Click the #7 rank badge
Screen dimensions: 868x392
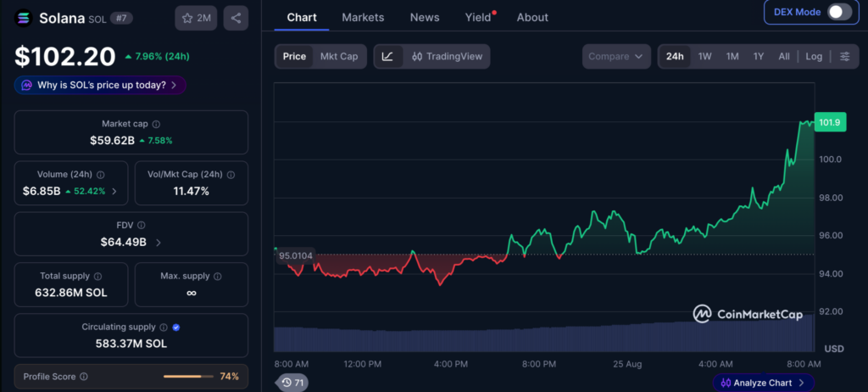(x=120, y=19)
